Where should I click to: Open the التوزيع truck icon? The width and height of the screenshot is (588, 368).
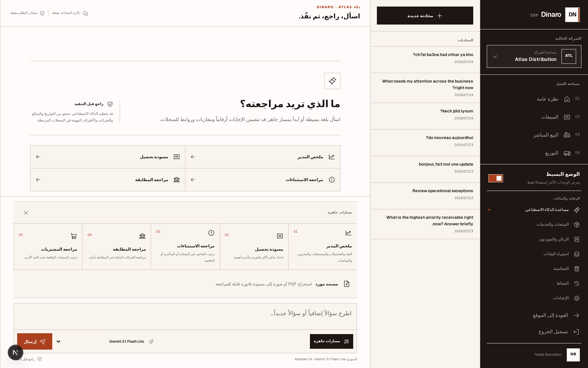[567, 153]
